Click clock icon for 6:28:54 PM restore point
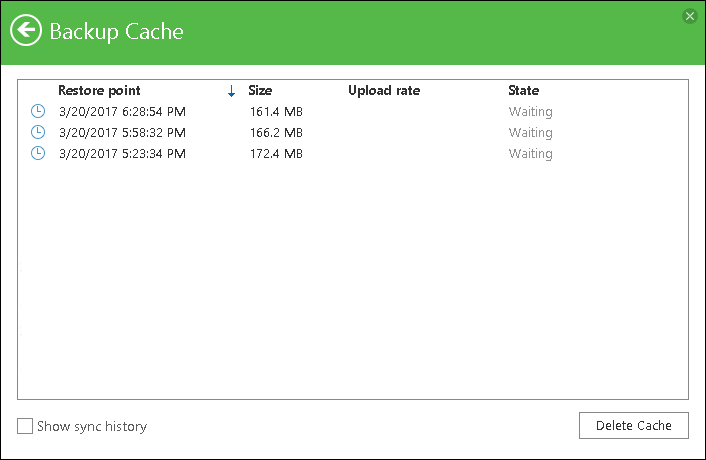The width and height of the screenshot is (706, 460). [38, 111]
